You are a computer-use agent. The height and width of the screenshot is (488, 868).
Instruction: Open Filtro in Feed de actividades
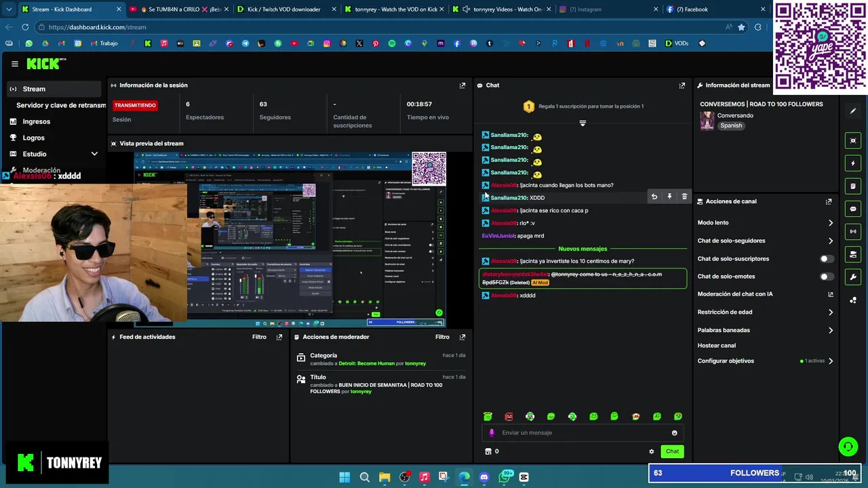pyautogui.click(x=259, y=337)
